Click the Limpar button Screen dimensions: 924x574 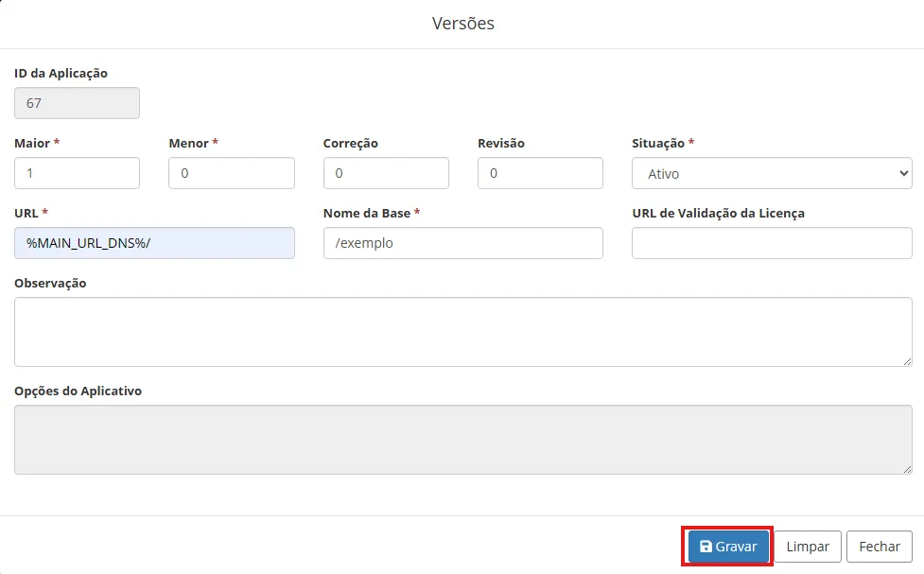[808, 547]
